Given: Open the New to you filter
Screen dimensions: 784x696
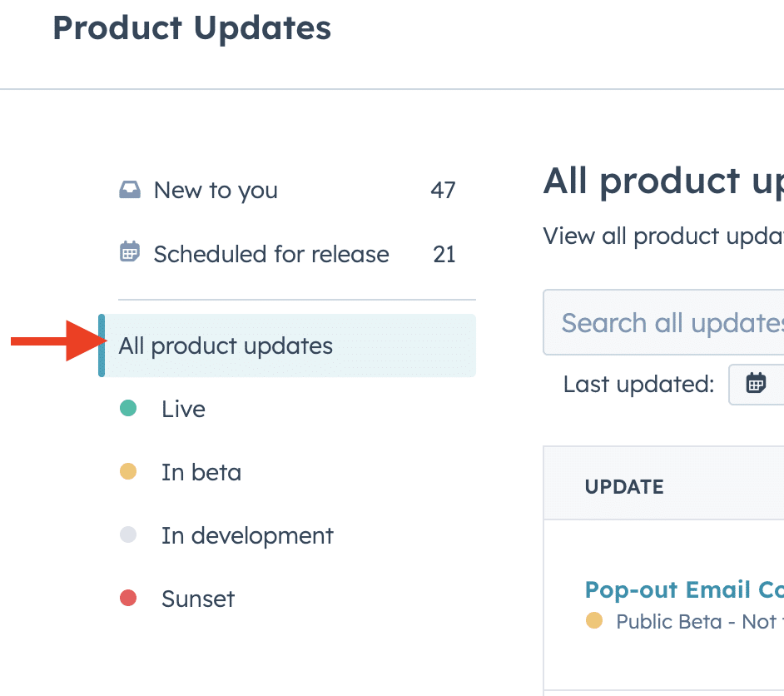Looking at the screenshot, I should tap(287, 191).
